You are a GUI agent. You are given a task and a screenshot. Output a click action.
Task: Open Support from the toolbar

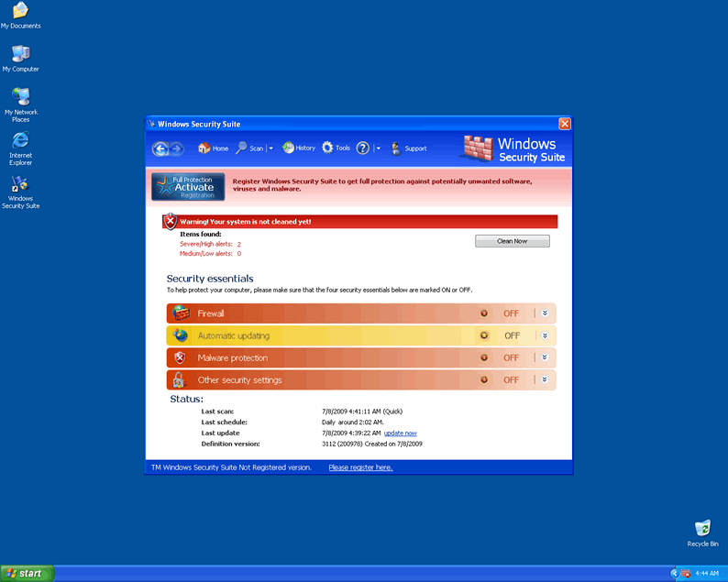[397, 148]
